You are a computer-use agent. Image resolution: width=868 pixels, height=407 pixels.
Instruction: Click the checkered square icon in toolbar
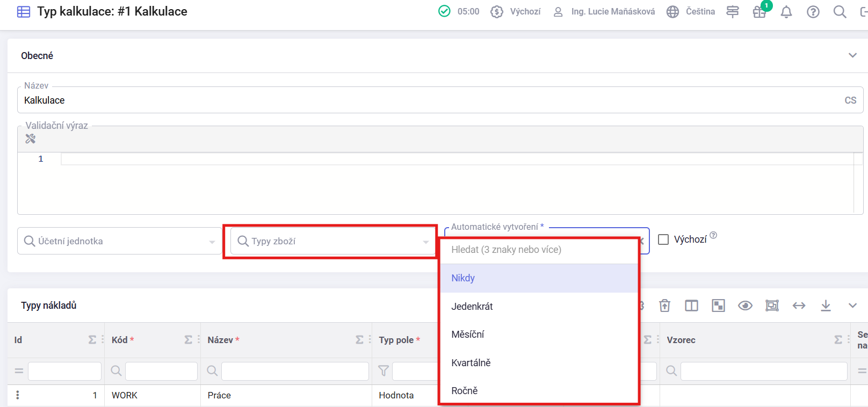(718, 306)
